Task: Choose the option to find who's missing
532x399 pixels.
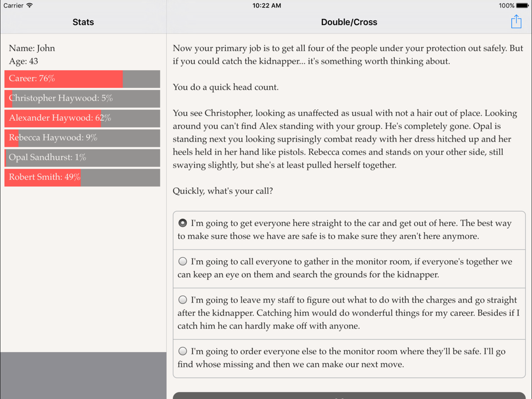Action: click(183, 351)
